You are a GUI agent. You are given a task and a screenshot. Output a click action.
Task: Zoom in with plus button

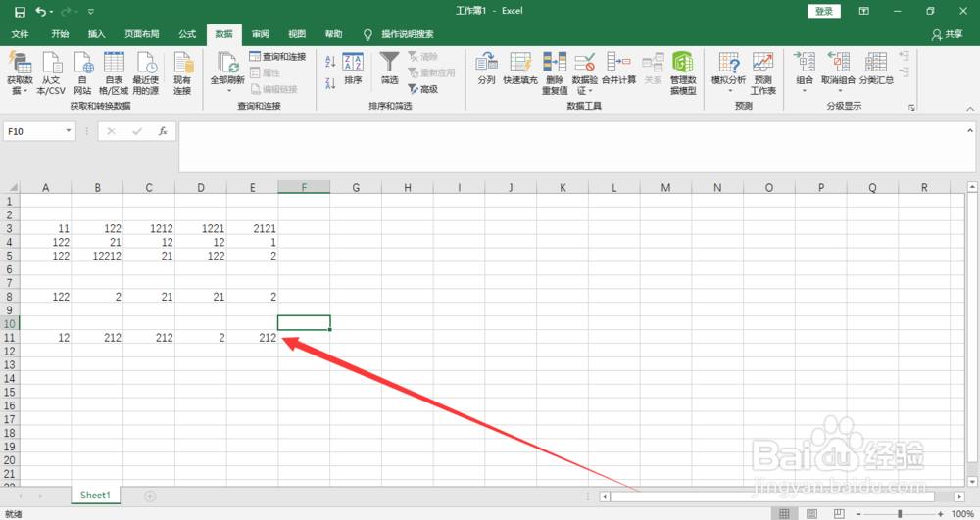(x=941, y=514)
